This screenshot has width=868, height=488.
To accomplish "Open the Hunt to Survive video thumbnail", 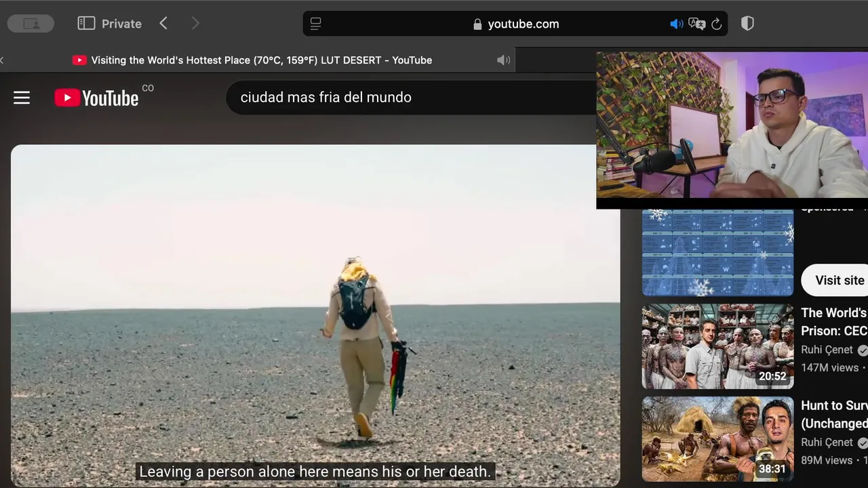I will pyautogui.click(x=717, y=439).
